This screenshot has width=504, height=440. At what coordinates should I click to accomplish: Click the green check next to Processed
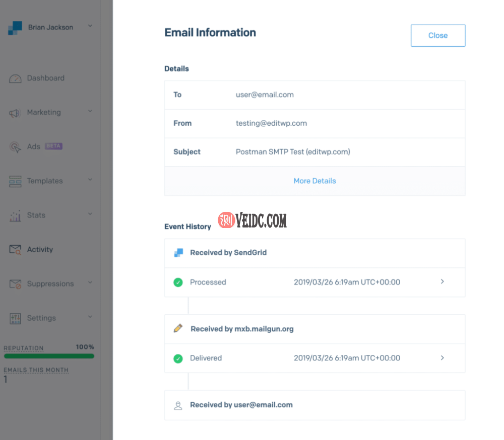click(178, 282)
